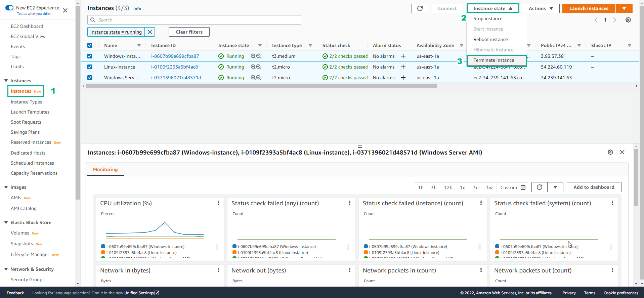Sort by Instance state column
Image resolution: width=644 pixels, height=298 pixels.
260,45
